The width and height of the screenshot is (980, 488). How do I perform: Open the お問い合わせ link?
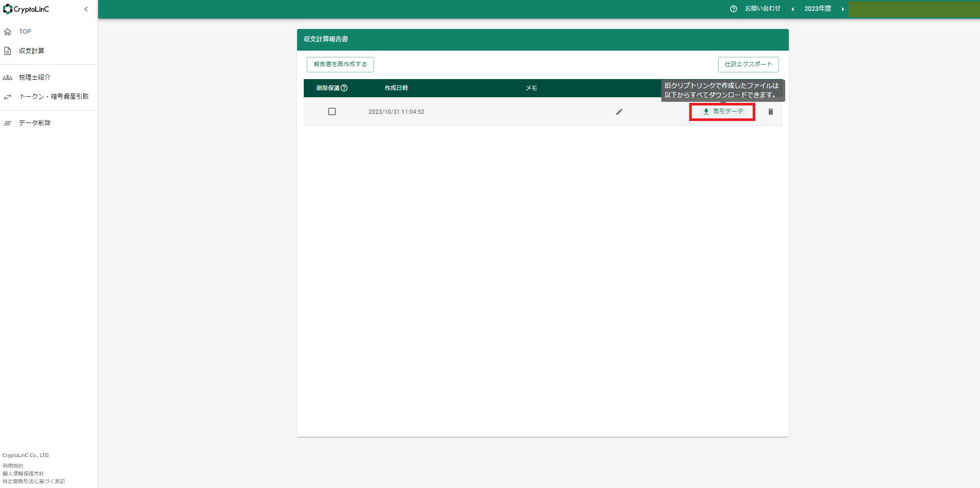click(x=763, y=9)
